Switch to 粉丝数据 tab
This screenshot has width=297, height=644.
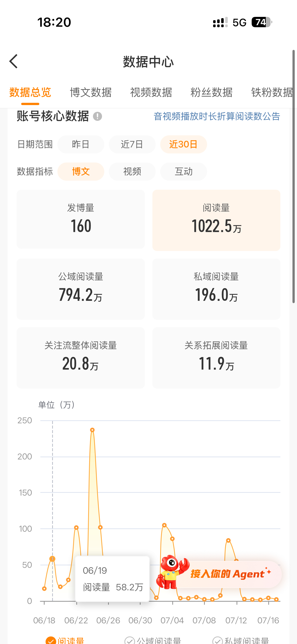212,92
